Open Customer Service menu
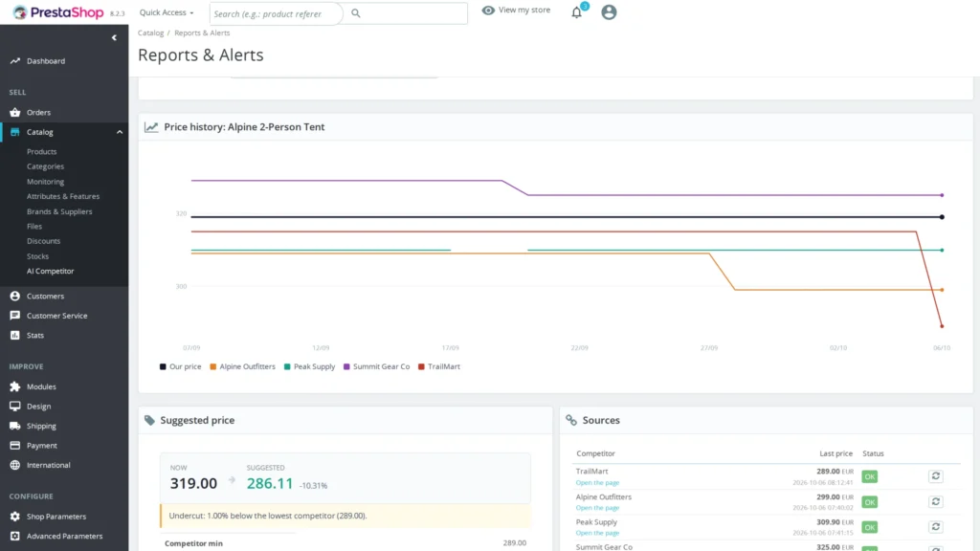The height and width of the screenshot is (551, 980). coord(56,316)
